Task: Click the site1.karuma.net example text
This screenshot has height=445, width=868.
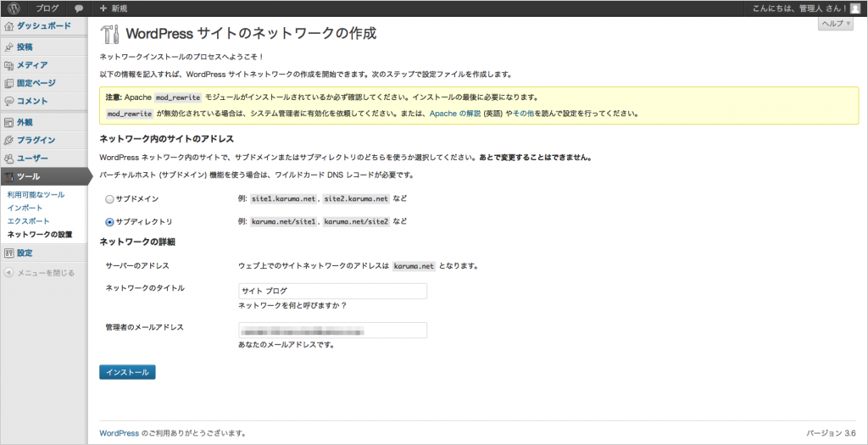Action: (285, 198)
